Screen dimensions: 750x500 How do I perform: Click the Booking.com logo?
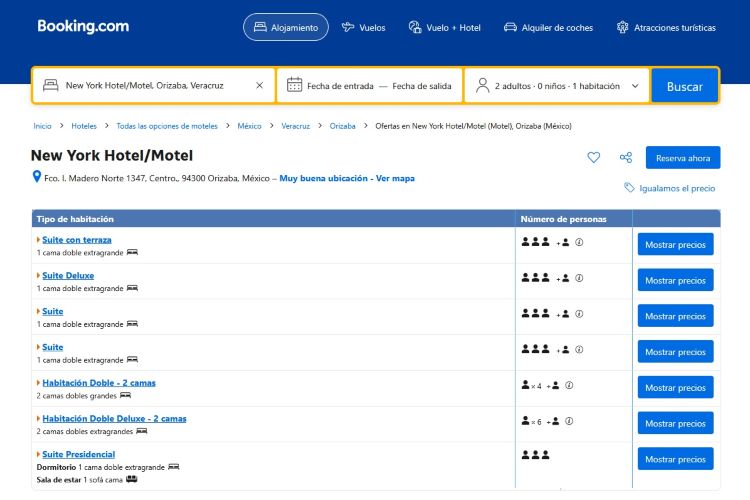tap(83, 27)
